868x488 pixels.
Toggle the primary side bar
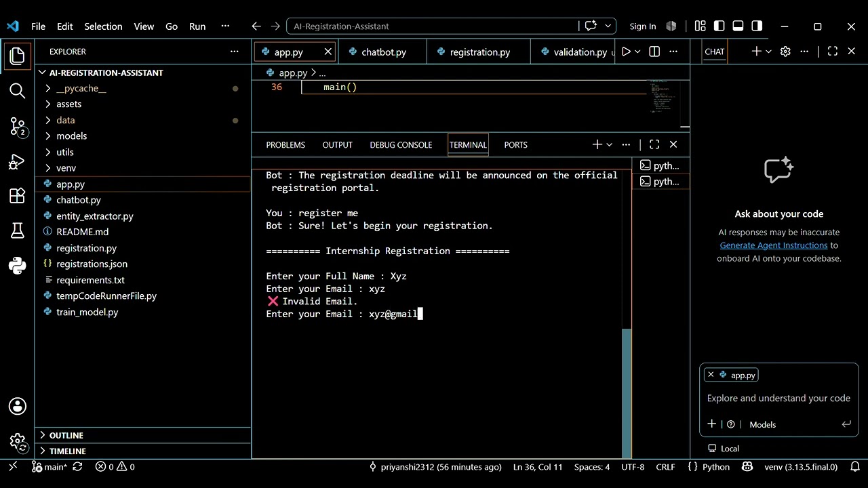click(x=719, y=26)
